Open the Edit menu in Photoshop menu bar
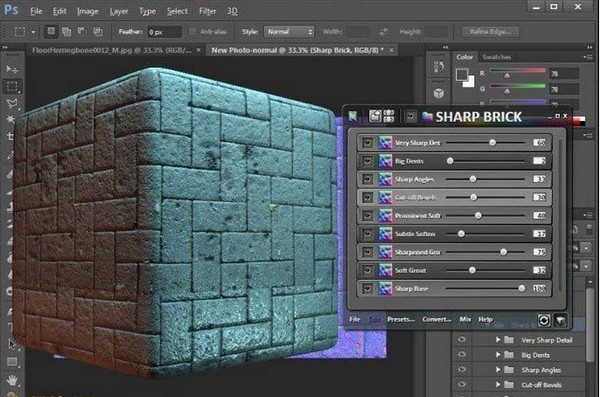Image resolution: width=600 pixels, height=397 pixels. (59, 11)
